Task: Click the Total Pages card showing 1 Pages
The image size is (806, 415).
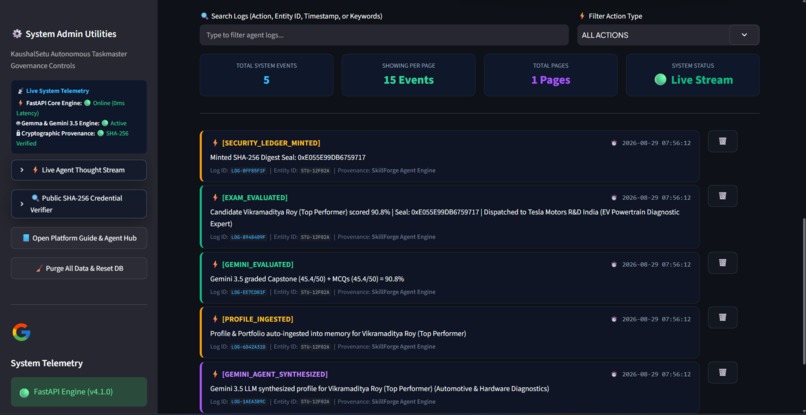Action: pos(551,75)
